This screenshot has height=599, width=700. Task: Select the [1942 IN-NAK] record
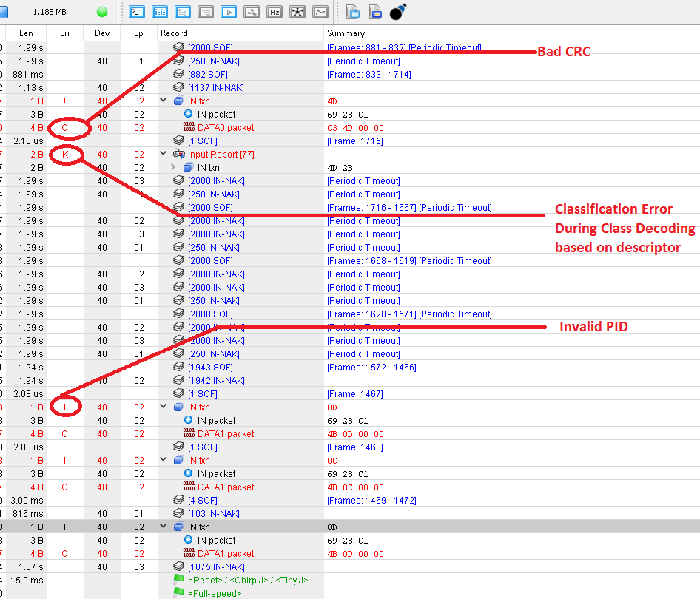coord(216,381)
